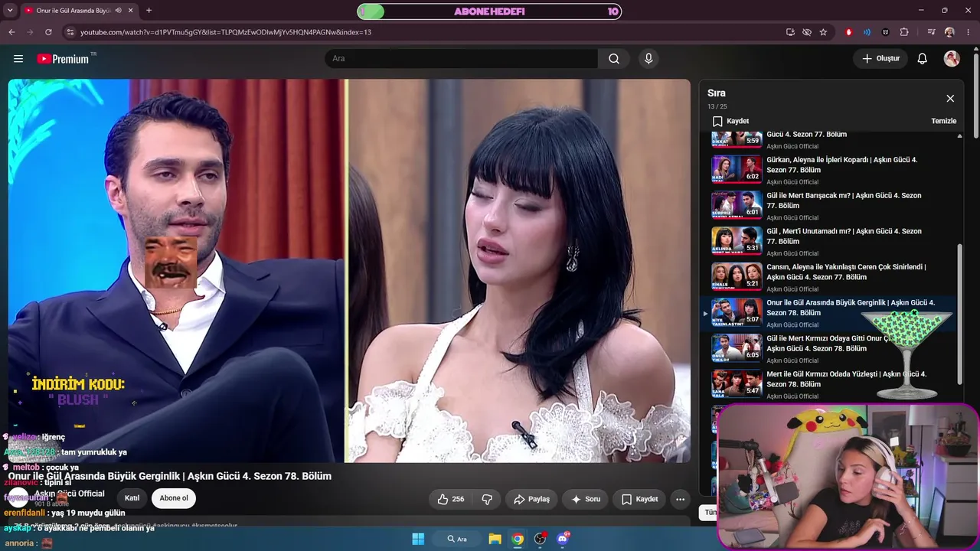
Task: Switch to Chrome in the taskbar
Action: click(518, 539)
